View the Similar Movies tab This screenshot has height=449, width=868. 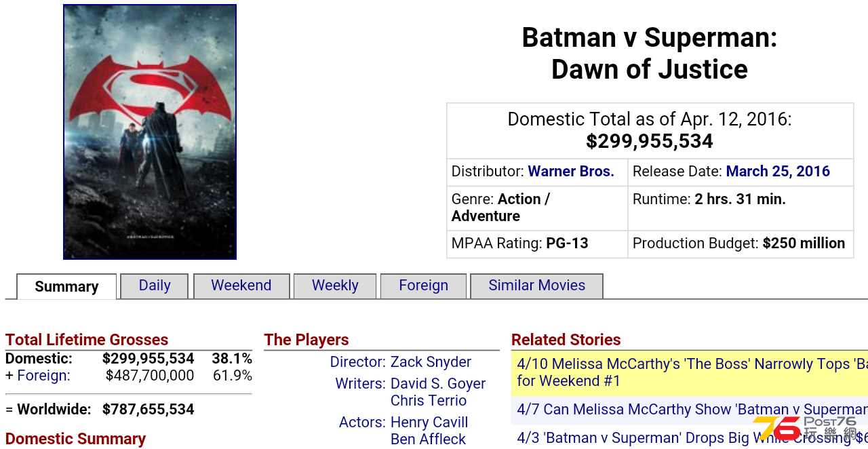coord(537,286)
